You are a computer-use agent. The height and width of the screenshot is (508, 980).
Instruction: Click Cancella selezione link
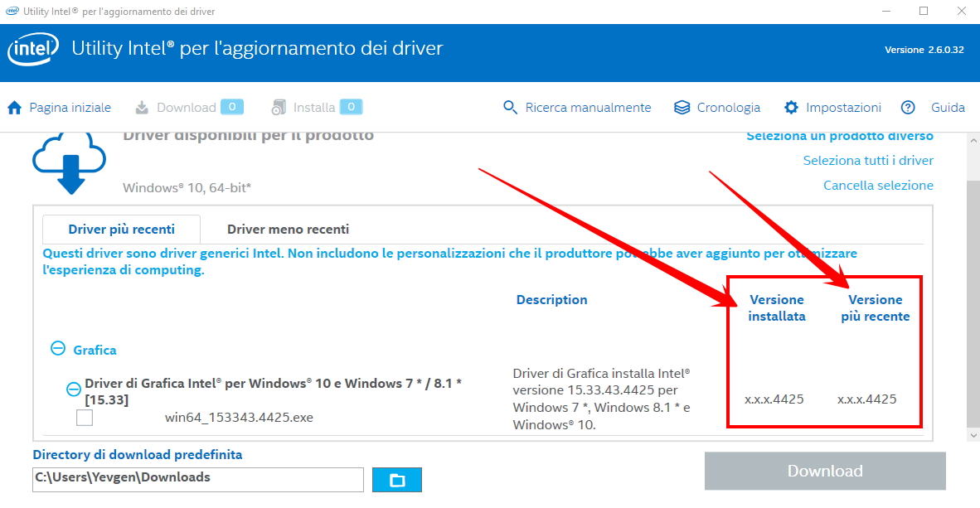(x=878, y=186)
